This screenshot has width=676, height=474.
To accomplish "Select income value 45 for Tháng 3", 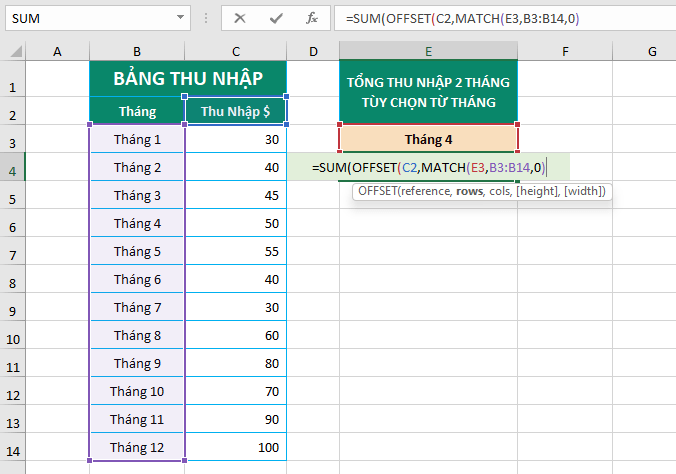I will 236,195.
